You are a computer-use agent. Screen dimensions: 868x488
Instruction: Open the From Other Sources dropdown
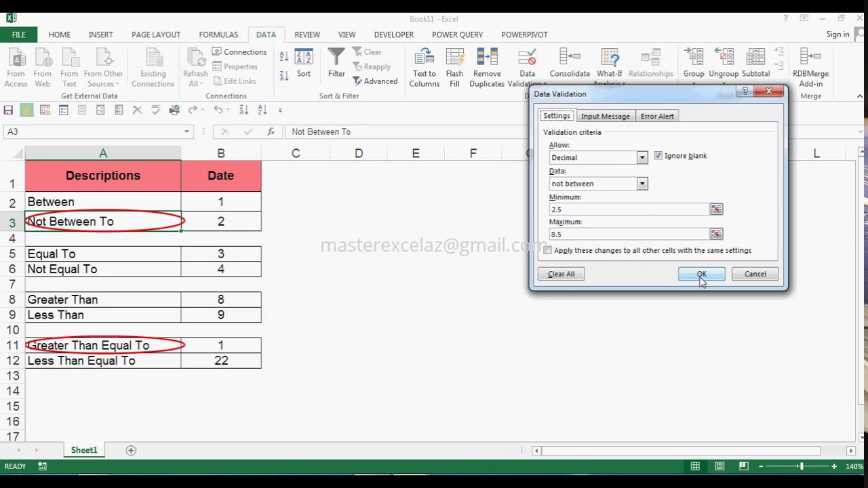click(x=103, y=68)
